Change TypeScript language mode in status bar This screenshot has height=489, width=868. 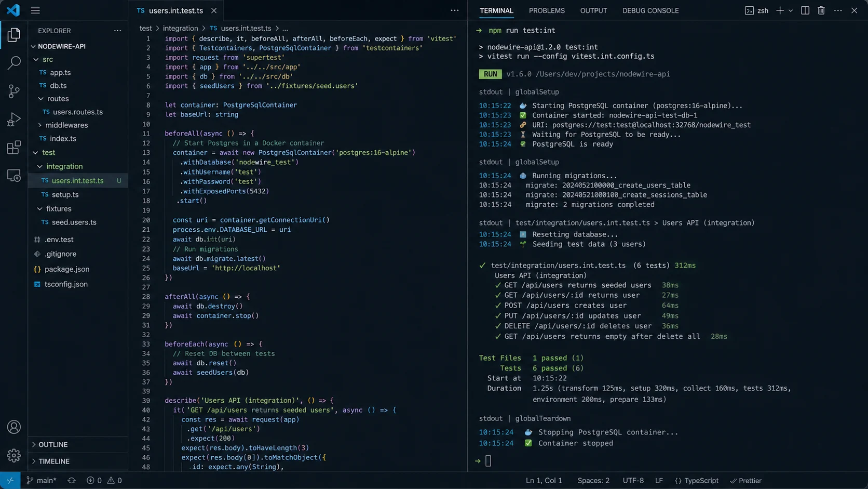coord(697,481)
